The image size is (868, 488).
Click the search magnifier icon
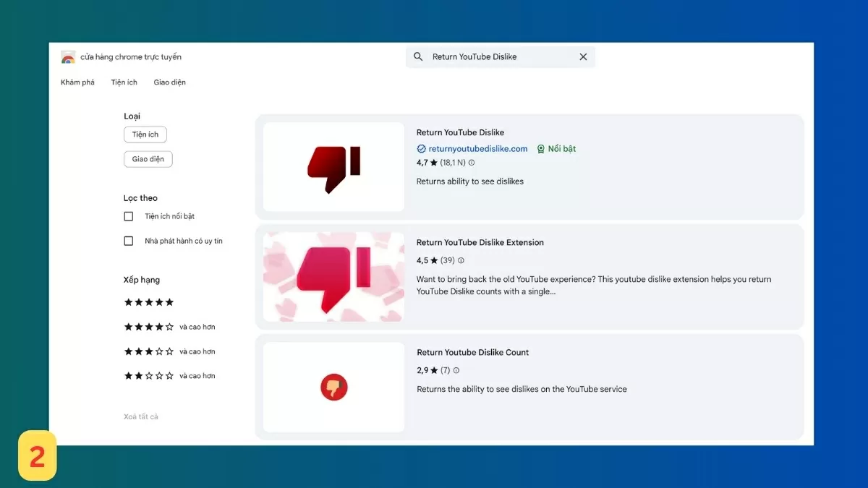click(x=418, y=57)
